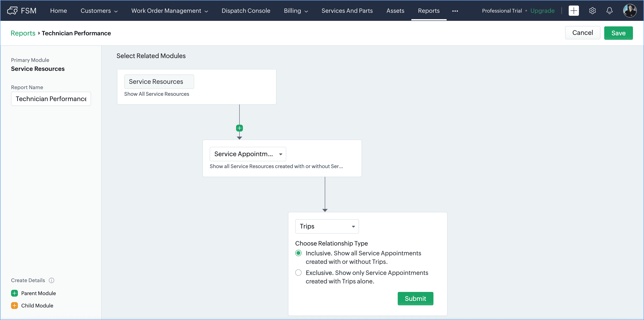Go to the Assets tab
This screenshot has height=320, width=644.
395,10
